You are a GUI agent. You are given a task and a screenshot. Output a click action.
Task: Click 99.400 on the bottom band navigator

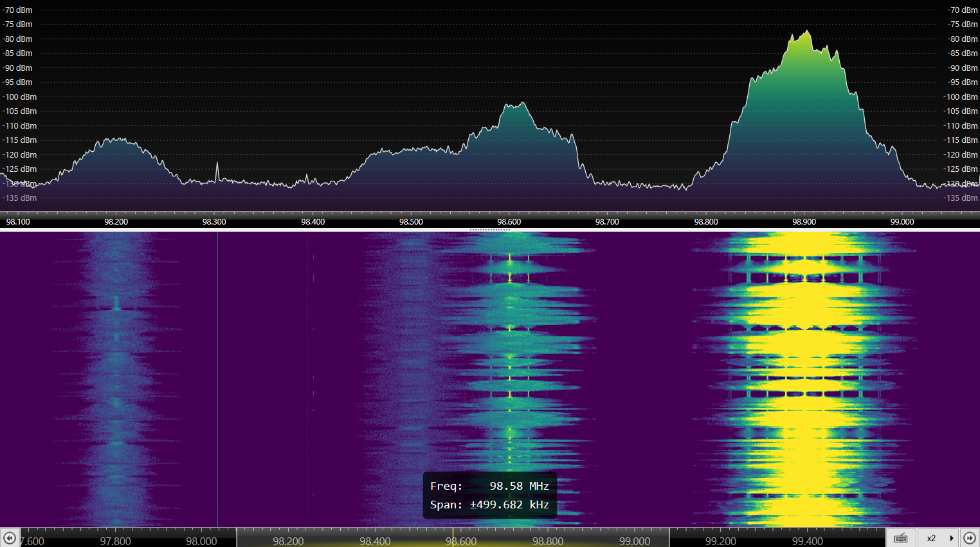coord(808,541)
